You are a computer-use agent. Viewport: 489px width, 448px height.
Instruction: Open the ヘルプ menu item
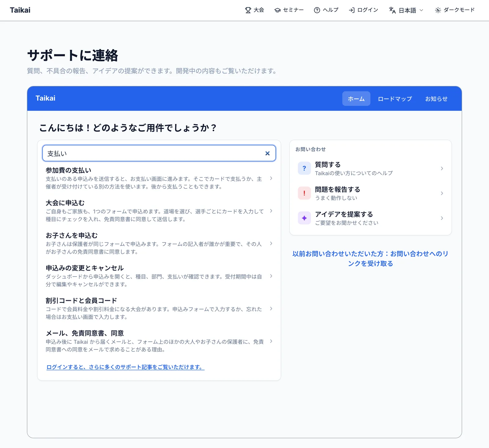(326, 10)
